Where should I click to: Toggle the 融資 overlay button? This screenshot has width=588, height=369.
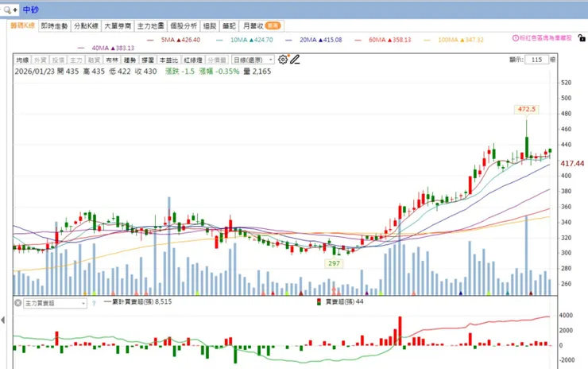click(x=94, y=60)
